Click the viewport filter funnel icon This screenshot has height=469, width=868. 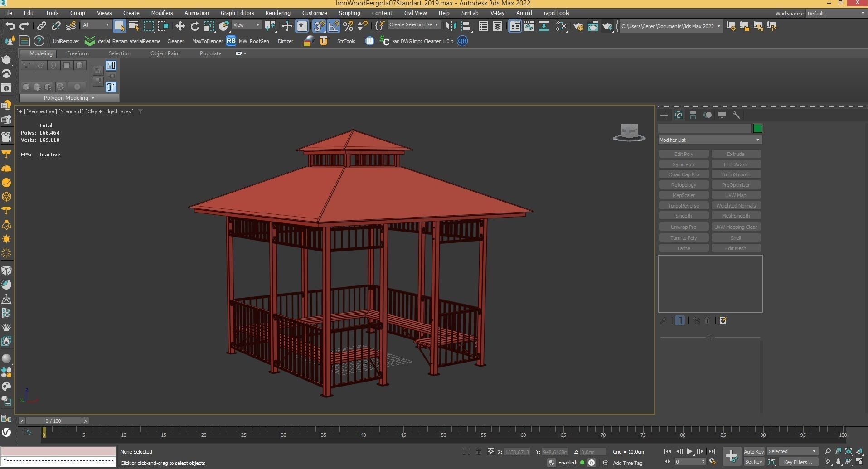point(141,111)
